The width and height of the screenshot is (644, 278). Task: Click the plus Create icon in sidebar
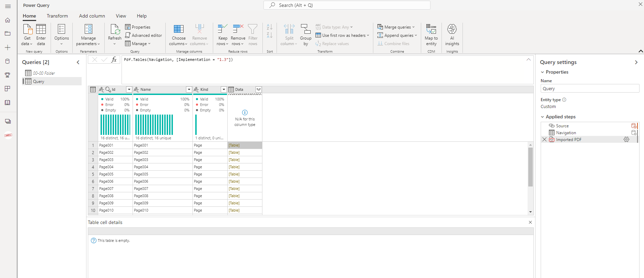pos(8,47)
